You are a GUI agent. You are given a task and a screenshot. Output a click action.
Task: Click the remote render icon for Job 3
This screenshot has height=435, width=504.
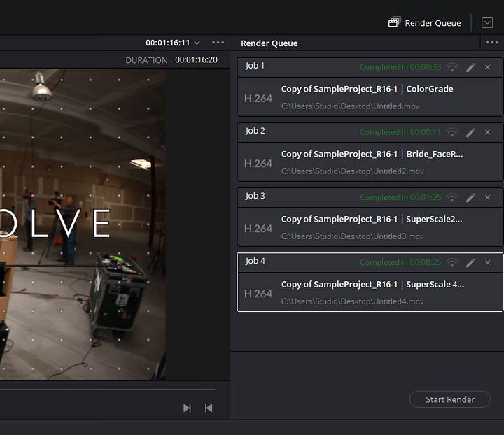point(452,197)
